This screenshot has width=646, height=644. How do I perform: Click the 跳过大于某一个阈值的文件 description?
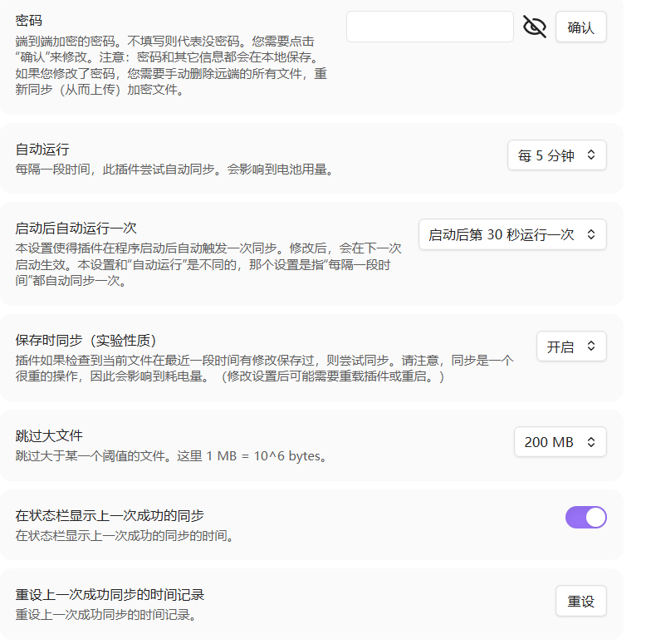172,456
